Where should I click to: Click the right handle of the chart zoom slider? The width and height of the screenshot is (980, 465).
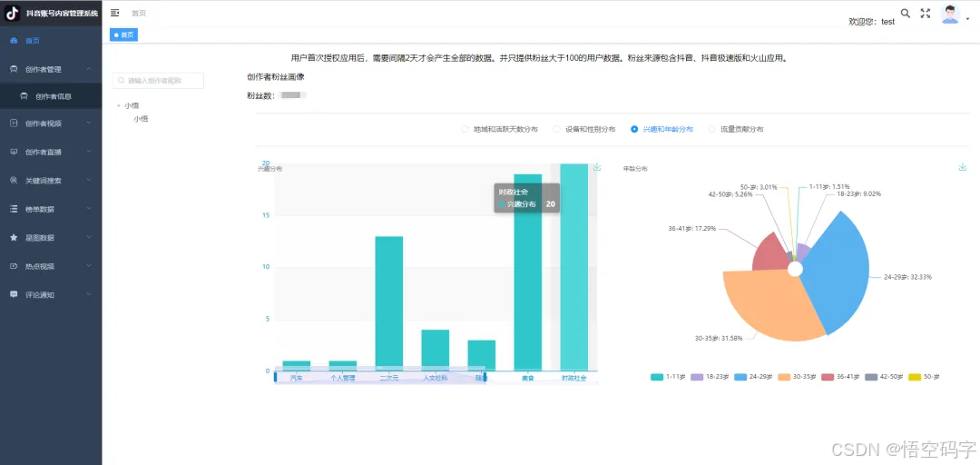coord(485,378)
